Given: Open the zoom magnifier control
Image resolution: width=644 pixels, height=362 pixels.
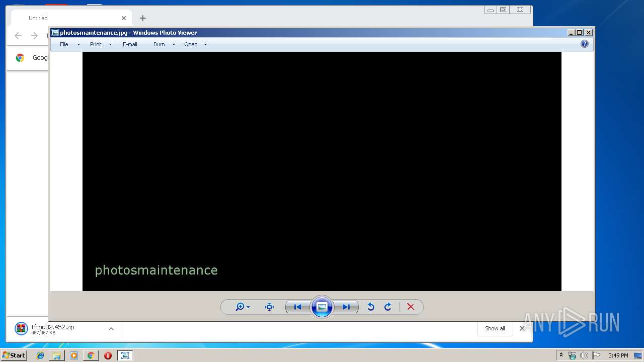Looking at the screenshot, I should tap(243, 307).
